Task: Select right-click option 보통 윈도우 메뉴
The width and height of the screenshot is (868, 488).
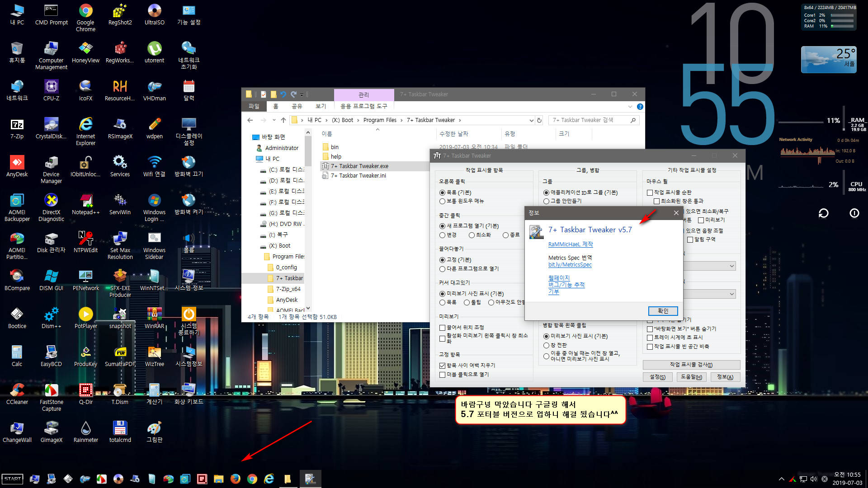Action: click(x=462, y=201)
